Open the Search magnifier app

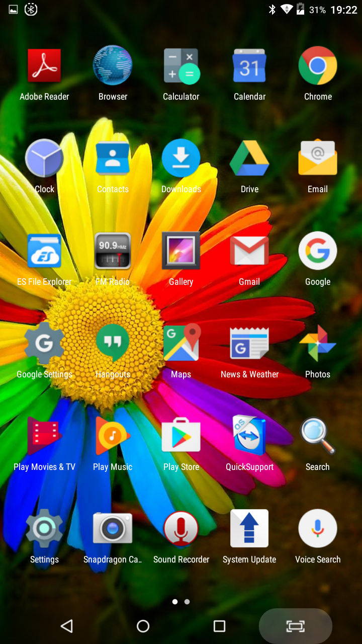318,436
